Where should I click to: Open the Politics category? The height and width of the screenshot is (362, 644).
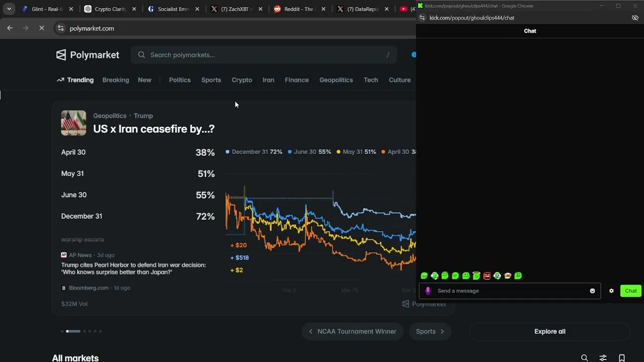click(180, 80)
